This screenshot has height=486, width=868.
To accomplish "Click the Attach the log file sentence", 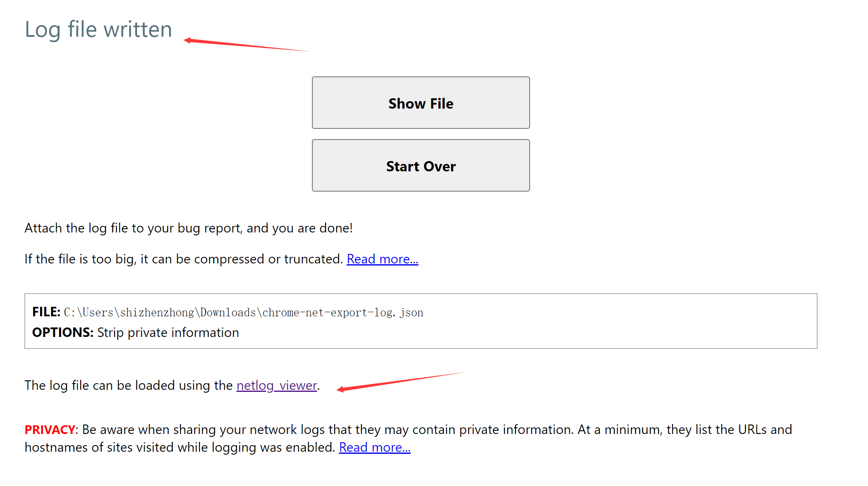I will pos(188,228).
